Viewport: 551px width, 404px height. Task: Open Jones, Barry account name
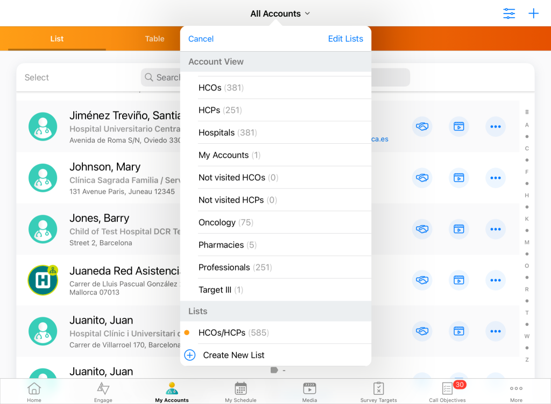click(99, 218)
